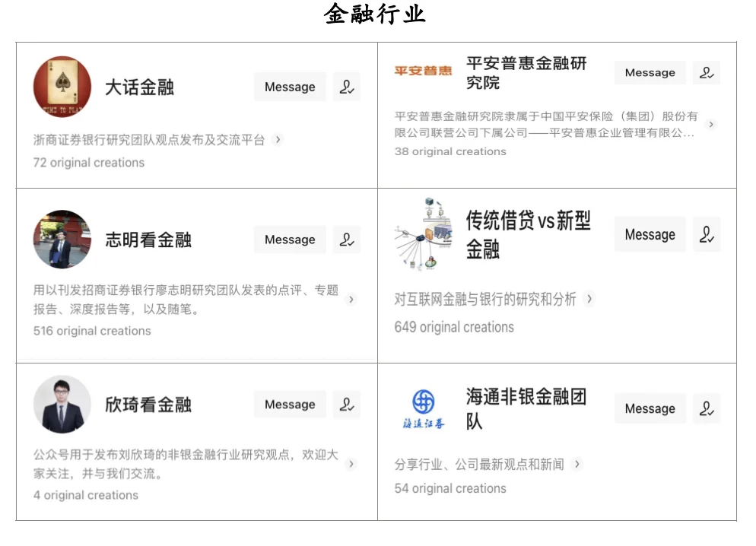
Task: Click the followed-user icon for 志明看金融
Action: (x=347, y=240)
